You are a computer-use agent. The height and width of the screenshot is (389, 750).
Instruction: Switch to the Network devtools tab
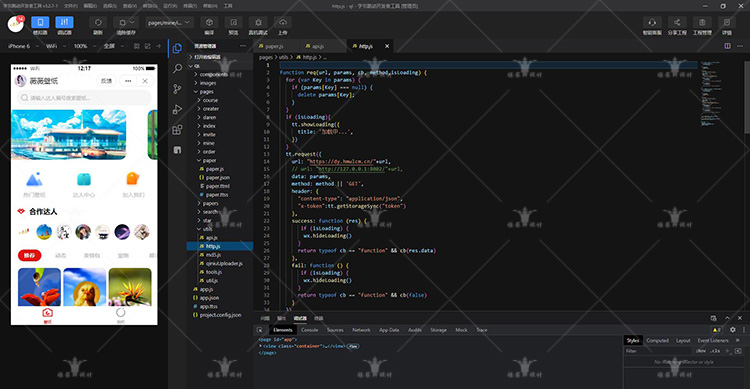tap(361, 330)
